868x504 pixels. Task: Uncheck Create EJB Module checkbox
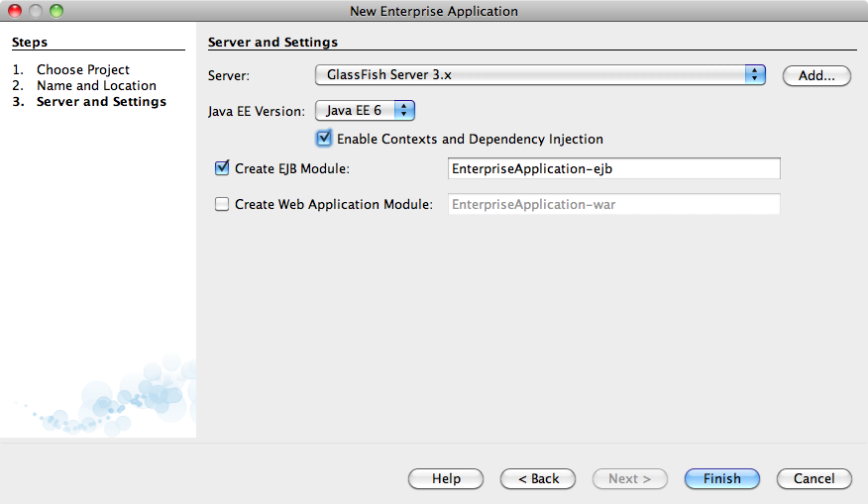(222, 168)
